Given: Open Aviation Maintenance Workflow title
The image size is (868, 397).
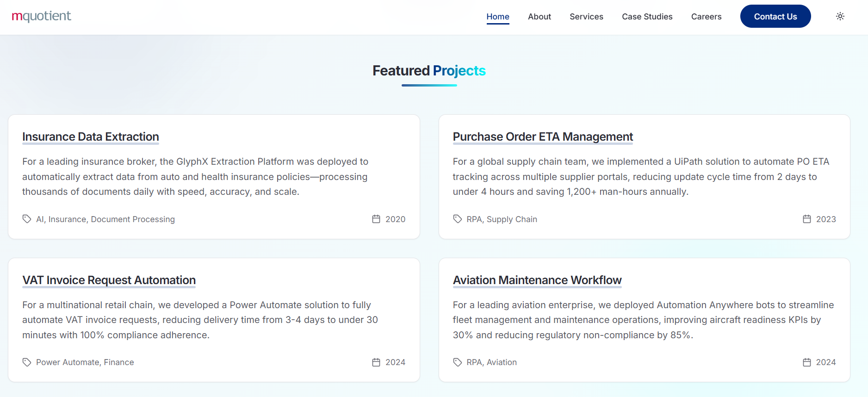Looking at the screenshot, I should 537,280.
